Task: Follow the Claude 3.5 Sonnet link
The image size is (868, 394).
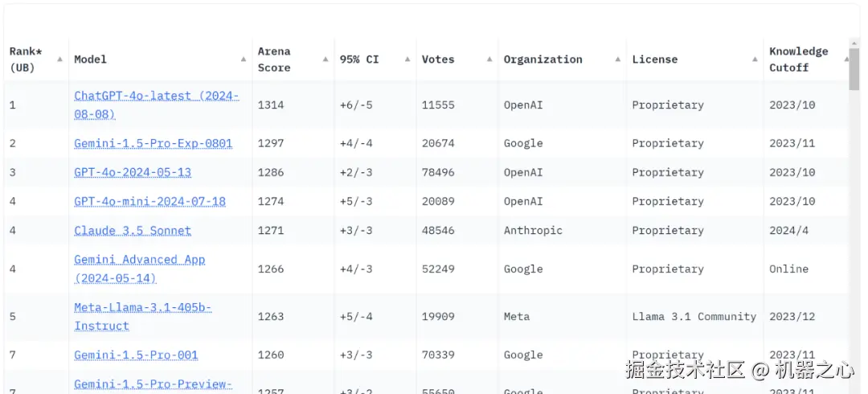Action: tap(133, 230)
